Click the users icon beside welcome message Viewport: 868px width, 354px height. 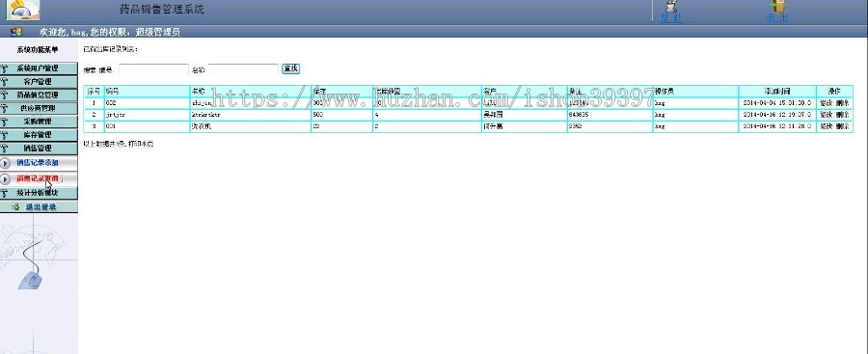click(16, 32)
